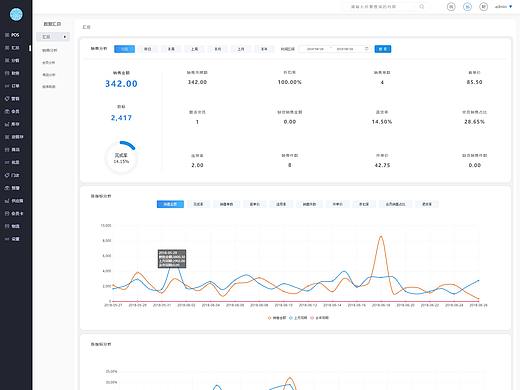Open the 设置 (settings) item, last in the sidebar
Image resolution: width=520 pixels, height=390 pixels.
click(12, 239)
